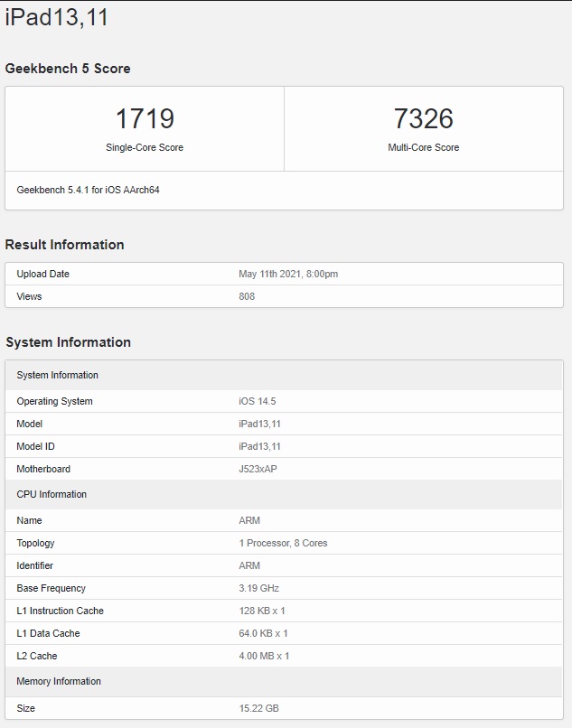
Task: Click the Base Frequency label
Action: 52,588
